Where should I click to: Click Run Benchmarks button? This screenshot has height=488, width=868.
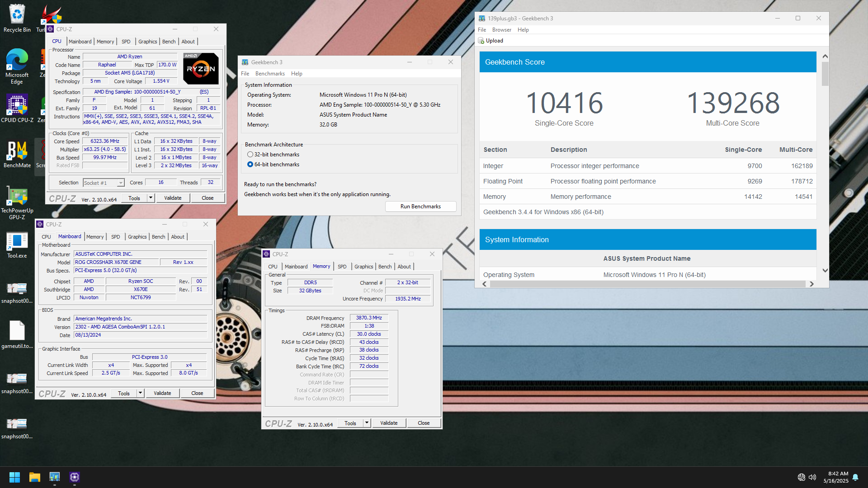[x=420, y=206]
